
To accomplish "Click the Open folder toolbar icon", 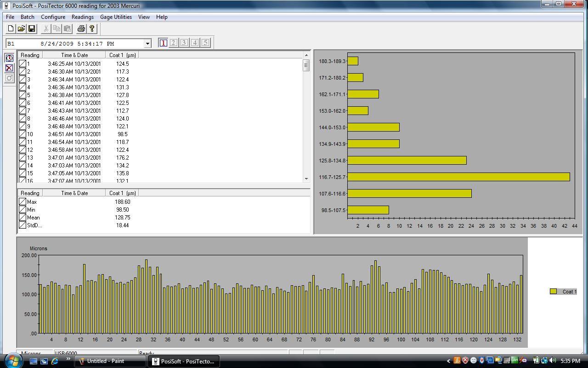I will click(x=21, y=29).
